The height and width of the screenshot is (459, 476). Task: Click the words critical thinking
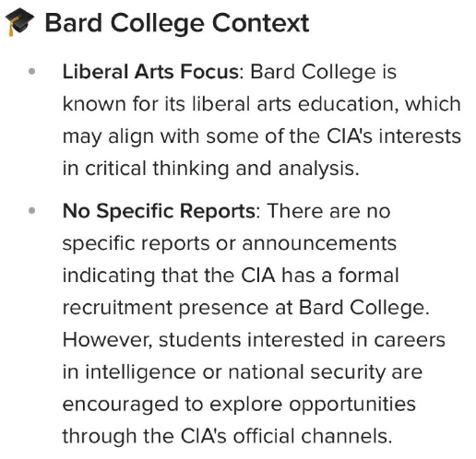[x=157, y=169]
